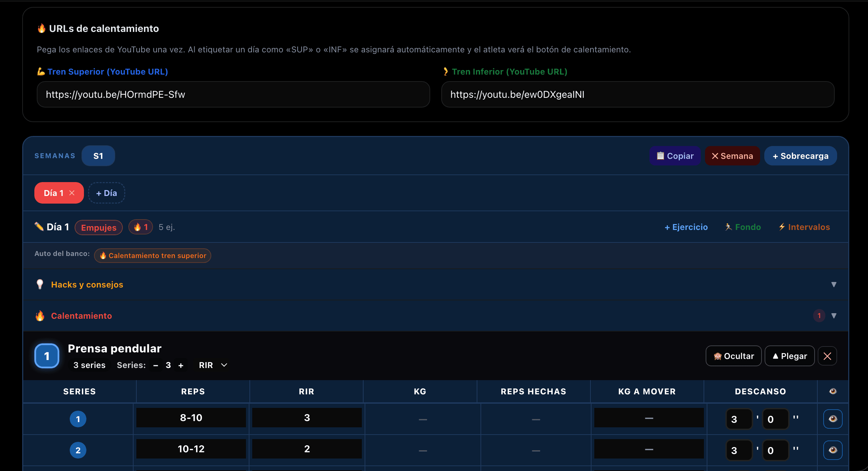Screen dimensions: 868x471
Task: Click the Copiar clipboard button
Action: click(675, 156)
